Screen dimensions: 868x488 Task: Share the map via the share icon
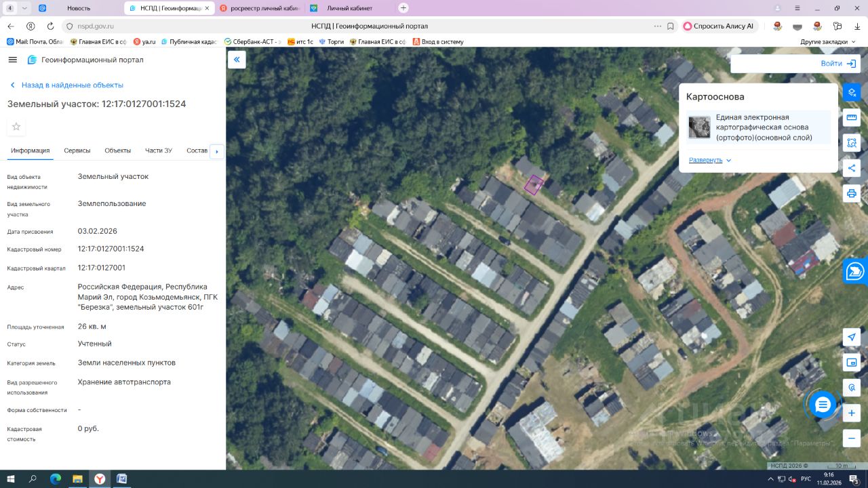point(852,168)
